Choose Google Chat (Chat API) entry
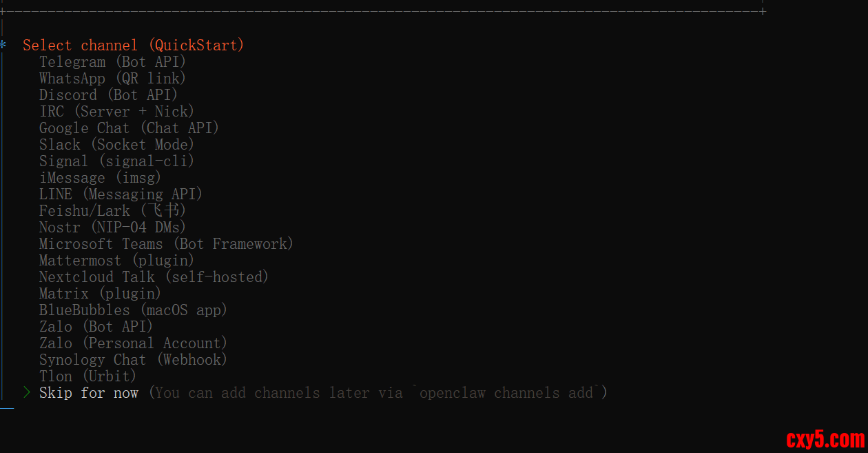Viewport: 868px width, 453px height. tap(129, 128)
